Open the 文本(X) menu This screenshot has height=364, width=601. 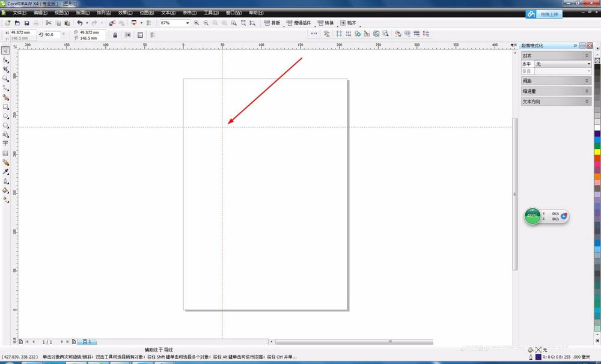pyautogui.click(x=168, y=13)
